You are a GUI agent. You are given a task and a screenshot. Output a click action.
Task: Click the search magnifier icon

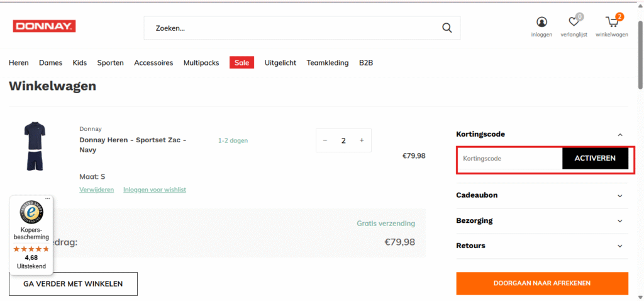447,28
